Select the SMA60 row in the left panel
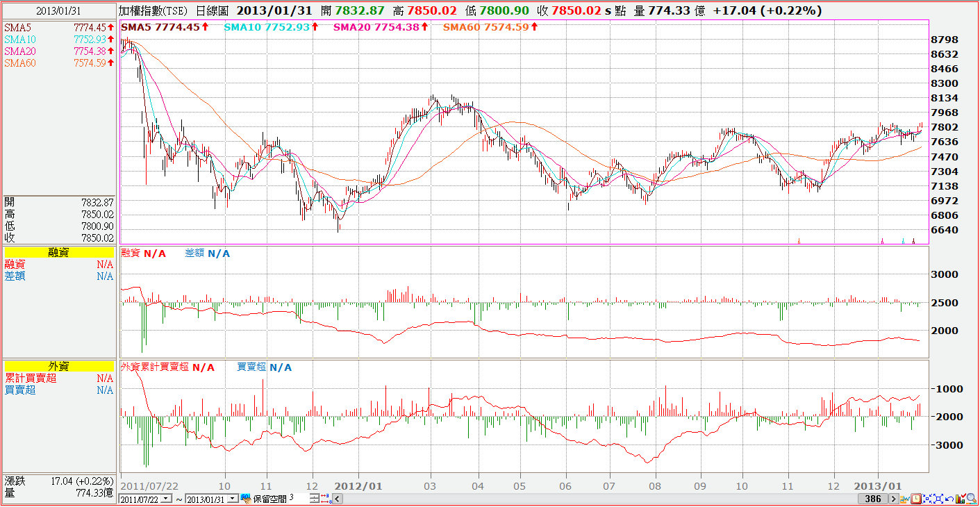Image resolution: width=980 pixels, height=507 pixels. click(x=58, y=63)
